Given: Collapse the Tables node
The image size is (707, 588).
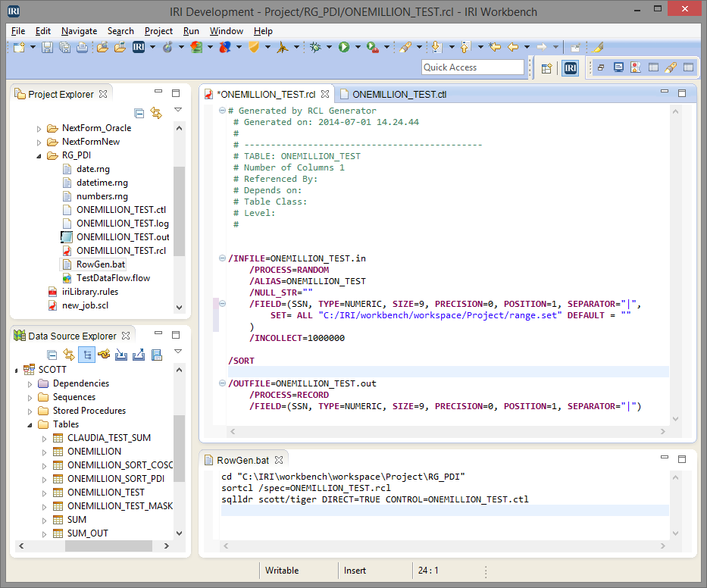Looking at the screenshot, I should [x=30, y=425].
